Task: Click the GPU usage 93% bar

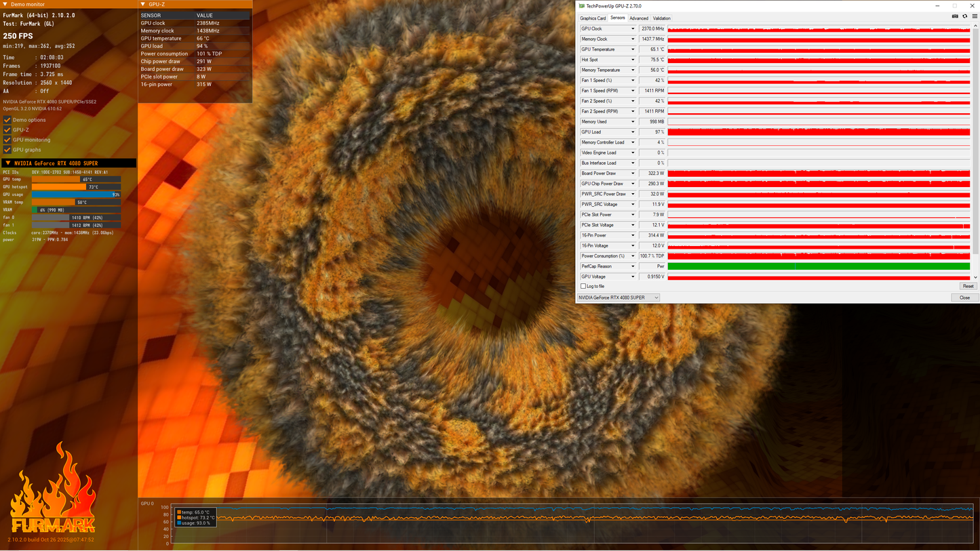Action: (76, 195)
